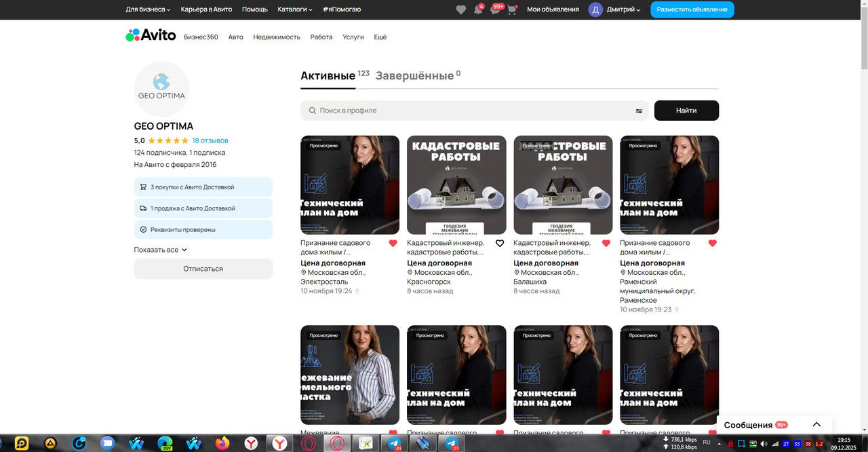Image resolution: width=868 pixels, height=452 pixels.
Task: Click RU language indicator in taskbar
Action: 707,442
